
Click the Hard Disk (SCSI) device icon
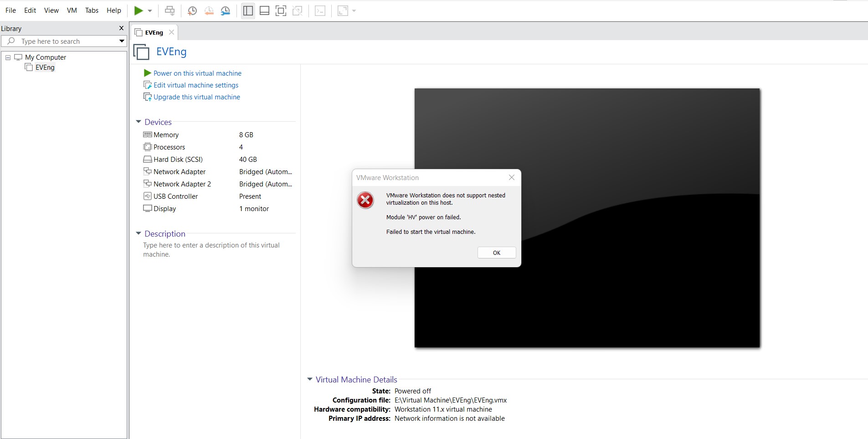point(147,159)
